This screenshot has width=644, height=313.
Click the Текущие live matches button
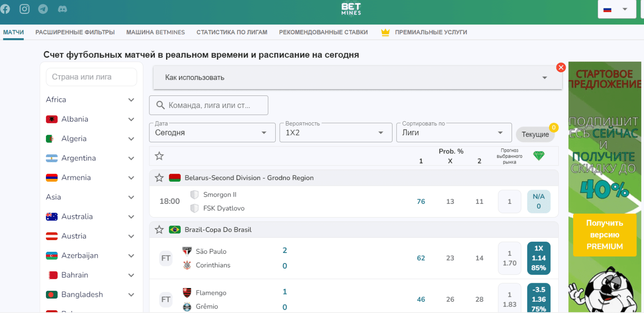click(535, 135)
